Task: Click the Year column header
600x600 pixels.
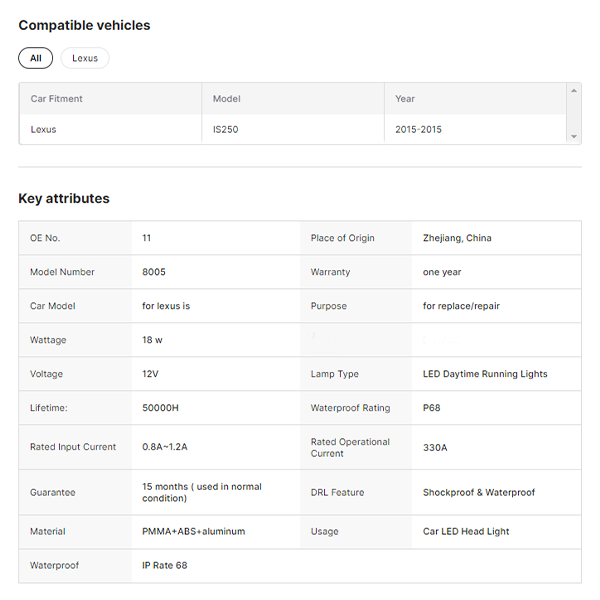Action: tap(405, 99)
